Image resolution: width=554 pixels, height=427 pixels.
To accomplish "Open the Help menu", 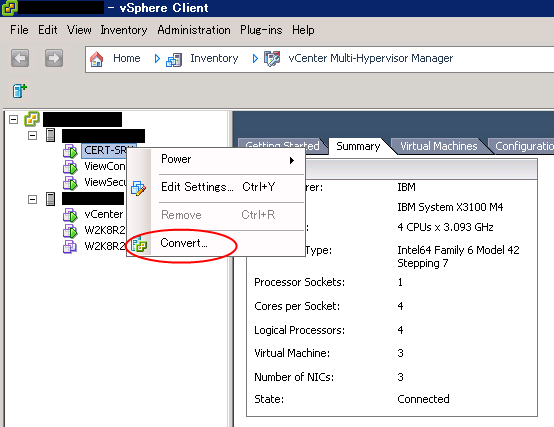I will [303, 30].
